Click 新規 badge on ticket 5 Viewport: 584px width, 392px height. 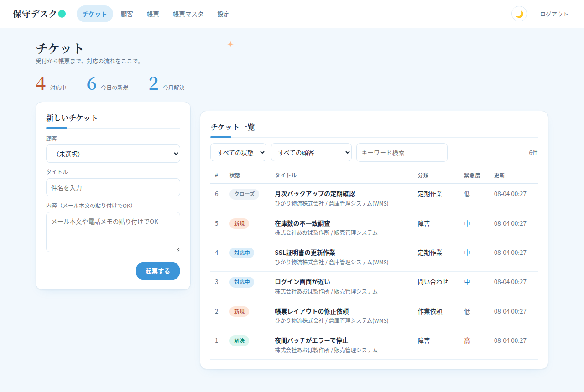(x=239, y=223)
